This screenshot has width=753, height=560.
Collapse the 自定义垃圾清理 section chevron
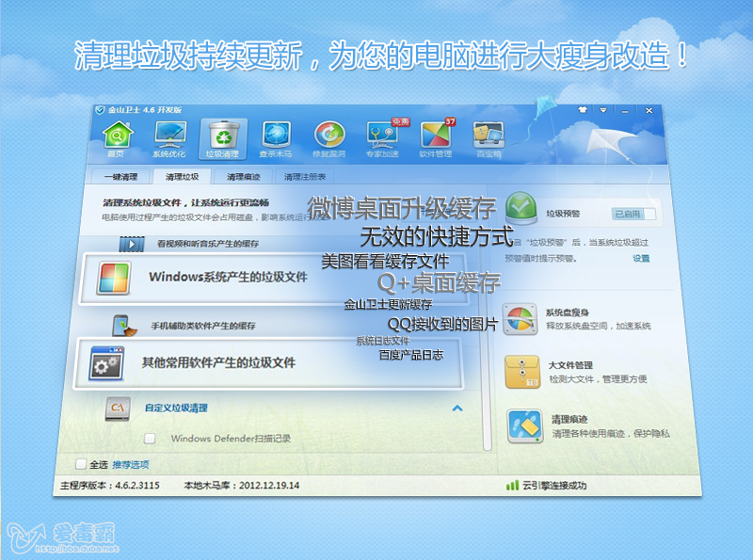[457, 408]
